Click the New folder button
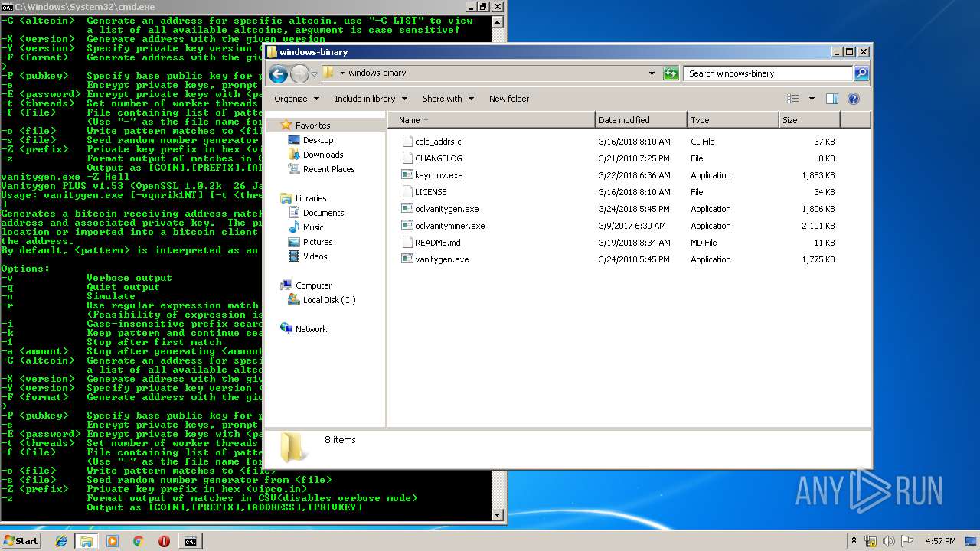The width and height of the screenshot is (980, 551). (509, 99)
